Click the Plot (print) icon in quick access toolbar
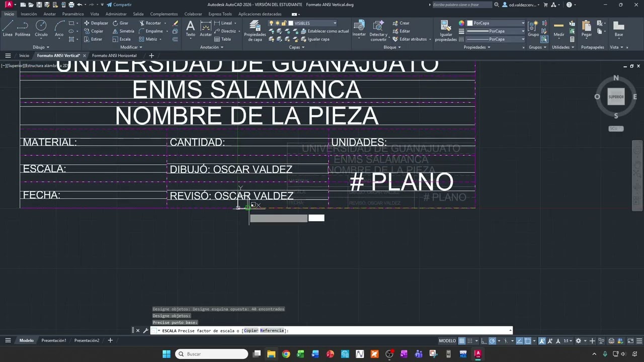The width and height of the screenshot is (644, 362). tap(71, 5)
